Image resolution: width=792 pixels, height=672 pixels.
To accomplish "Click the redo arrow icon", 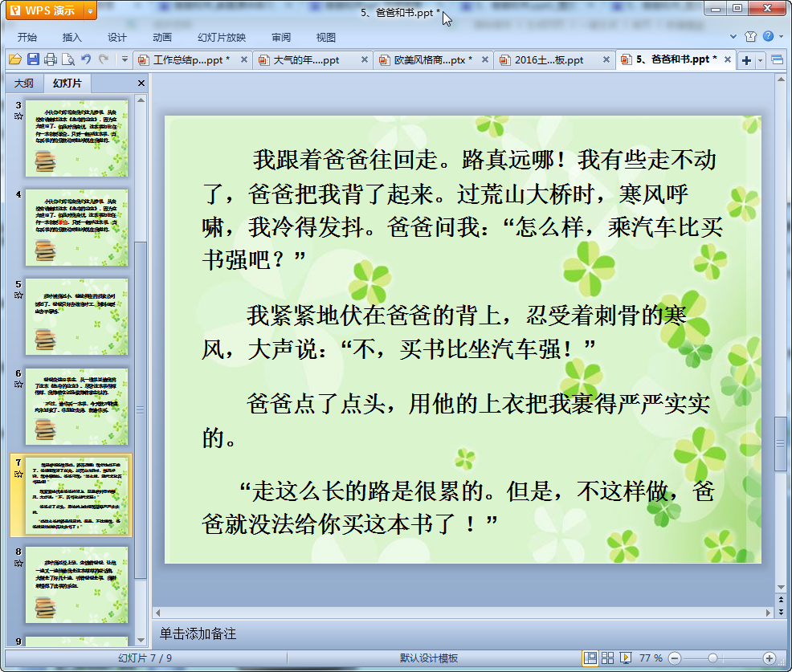I will coord(104,59).
